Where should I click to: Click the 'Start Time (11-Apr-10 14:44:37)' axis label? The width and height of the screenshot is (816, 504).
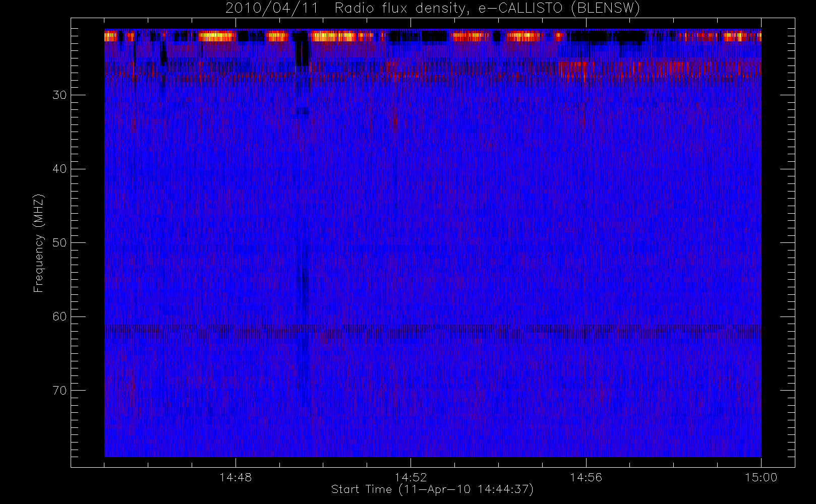[x=432, y=489]
